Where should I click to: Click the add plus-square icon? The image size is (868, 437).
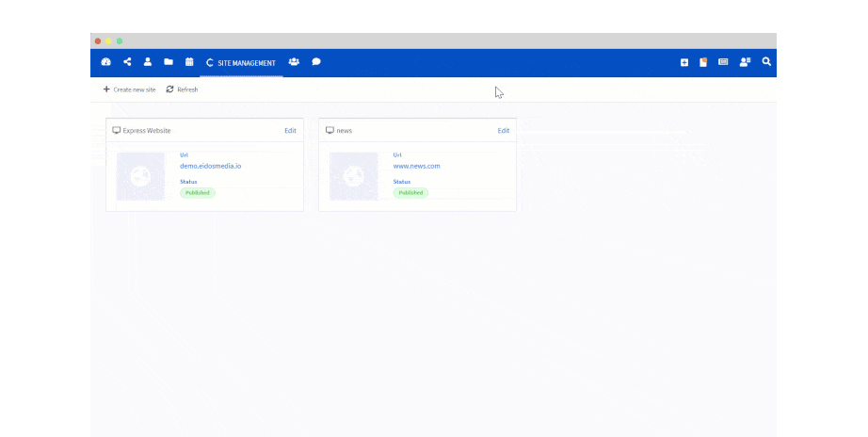684,62
